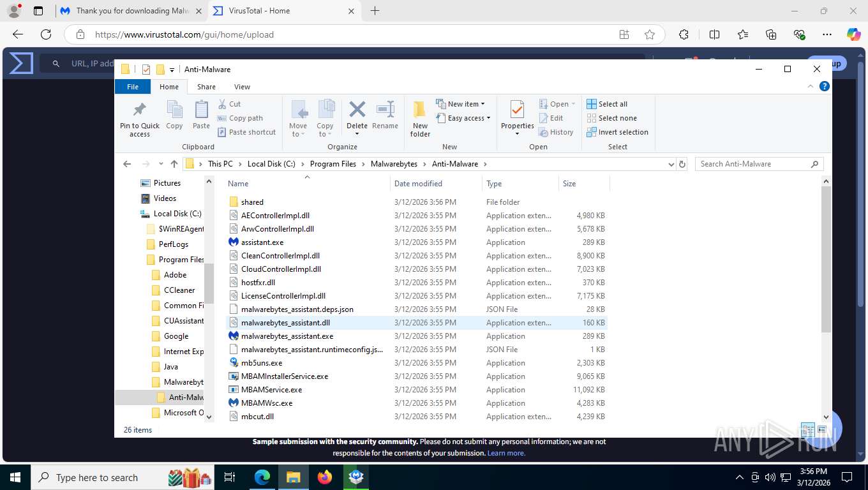The width and height of the screenshot is (868, 490).
Task: Switch to Details view layout icon
Action: point(807,430)
